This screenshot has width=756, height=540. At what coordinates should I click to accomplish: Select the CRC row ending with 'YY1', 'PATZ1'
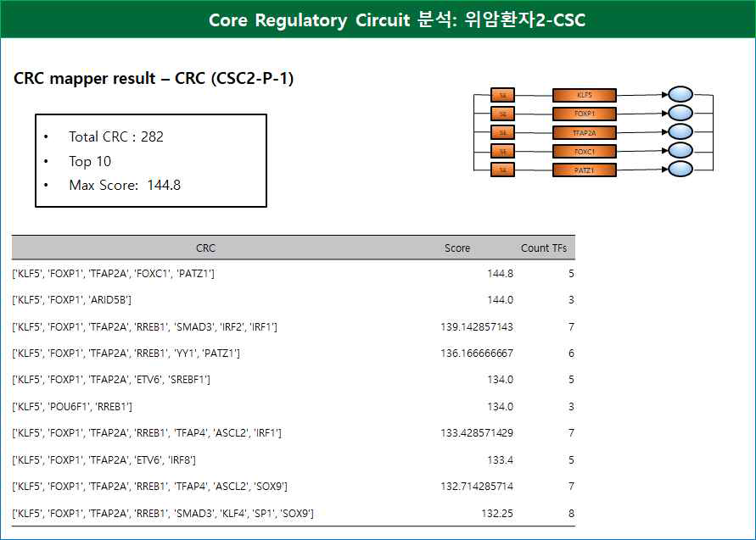[293, 354]
